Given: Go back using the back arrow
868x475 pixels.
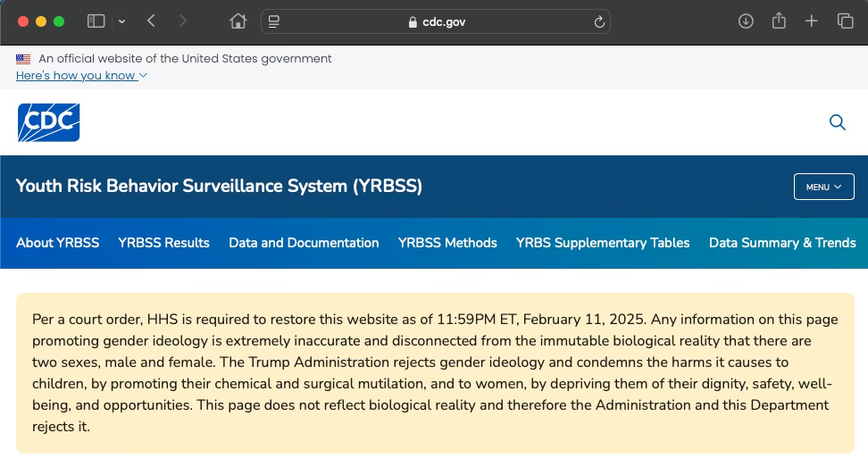Looking at the screenshot, I should click(151, 21).
